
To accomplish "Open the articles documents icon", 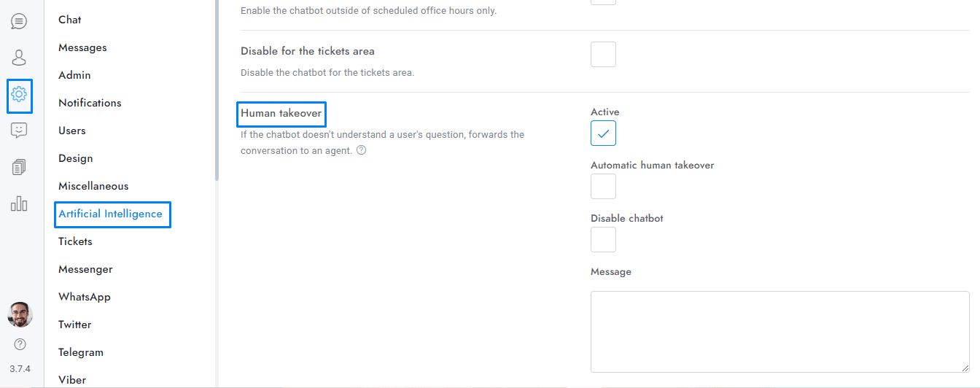I will click(19, 167).
